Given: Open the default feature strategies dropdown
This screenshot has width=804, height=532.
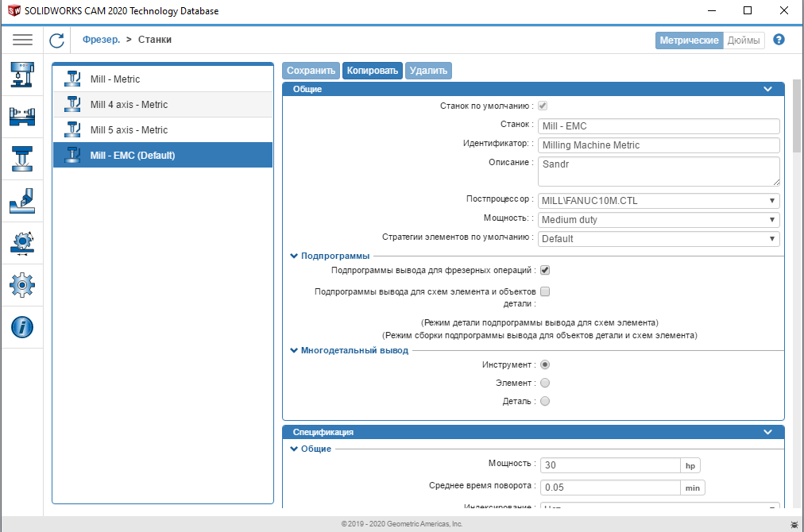Looking at the screenshot, I should coord(659,238).
